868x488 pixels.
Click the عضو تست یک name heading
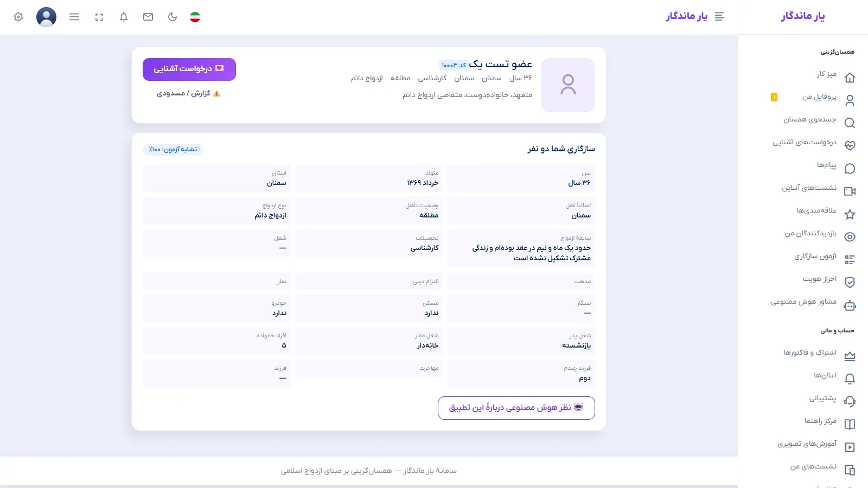point(501,65)
